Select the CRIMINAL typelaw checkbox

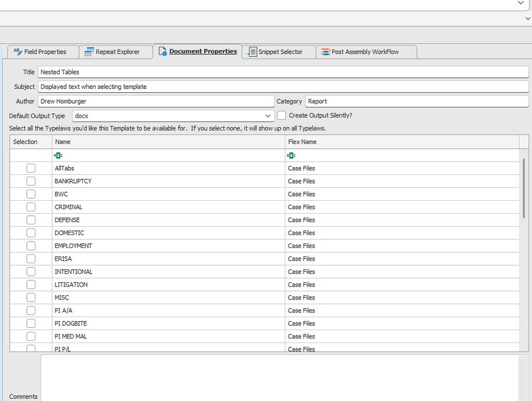[31, 207]
